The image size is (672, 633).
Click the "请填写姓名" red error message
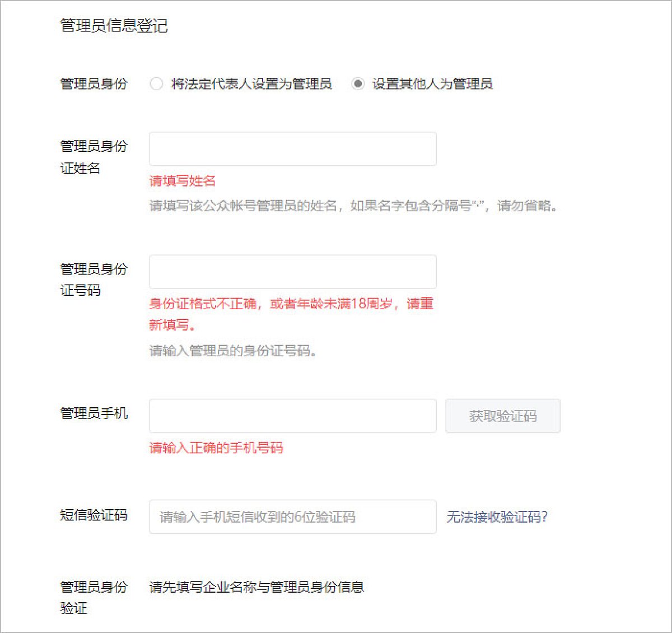coord(183,180)
